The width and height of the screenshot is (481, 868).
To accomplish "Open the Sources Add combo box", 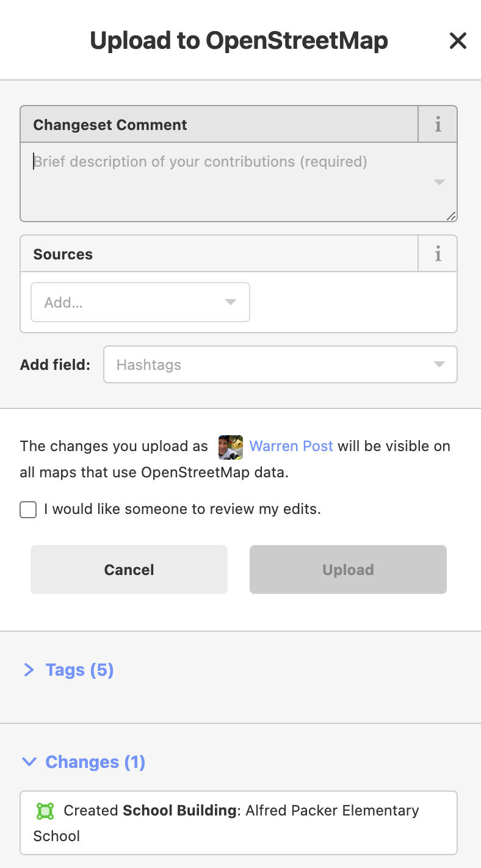I will (x=140, y=302).
